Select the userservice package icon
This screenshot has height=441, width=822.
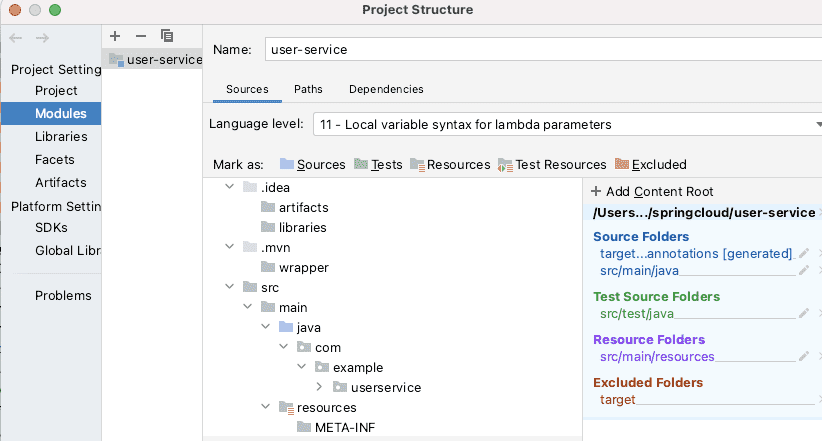(340, 388)
